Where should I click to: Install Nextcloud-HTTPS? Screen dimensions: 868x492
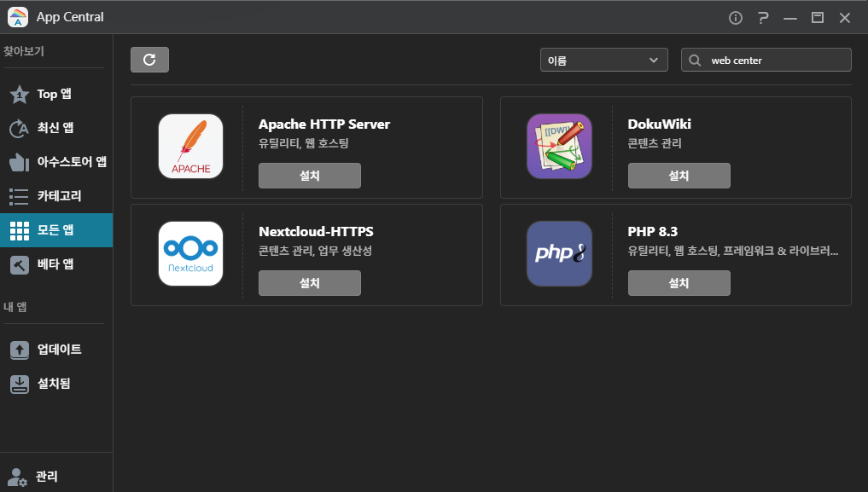(310, 283)
